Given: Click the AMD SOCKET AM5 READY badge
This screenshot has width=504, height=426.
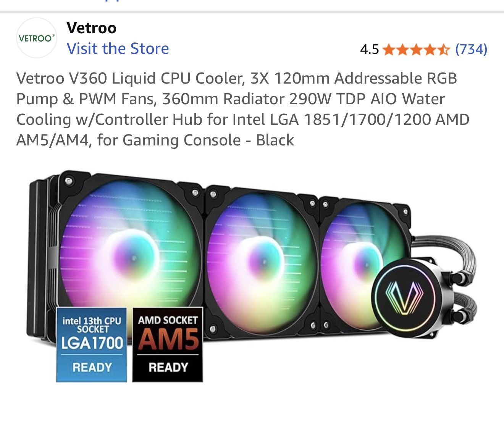Looking at the screenshot, I should click(168, 345).
